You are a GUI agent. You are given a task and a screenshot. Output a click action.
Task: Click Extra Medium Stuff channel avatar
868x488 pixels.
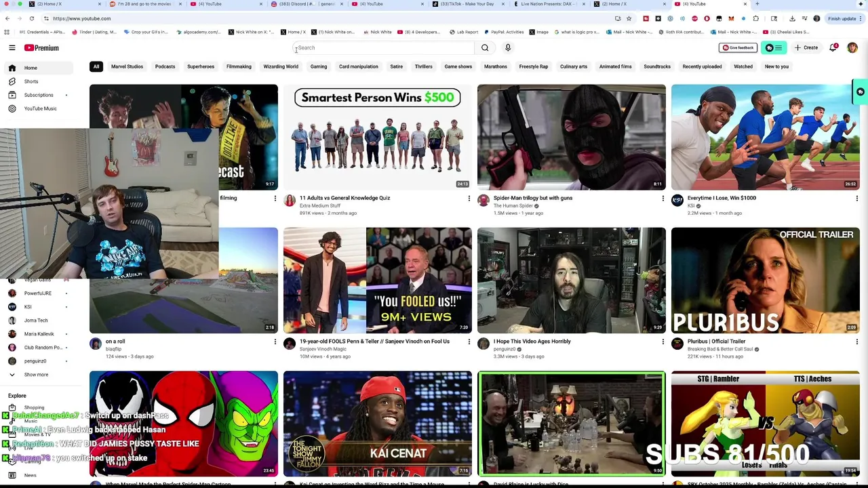click(x=290, y=200)
